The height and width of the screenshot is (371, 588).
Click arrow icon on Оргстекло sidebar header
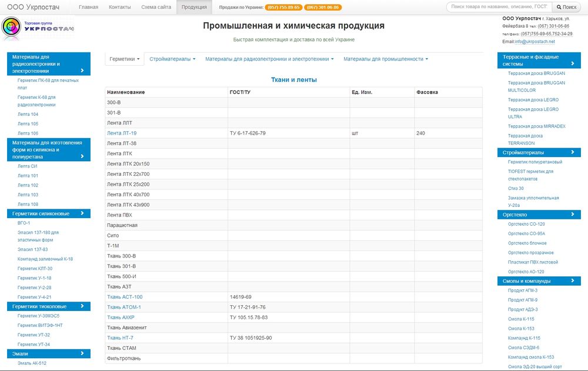572,215
